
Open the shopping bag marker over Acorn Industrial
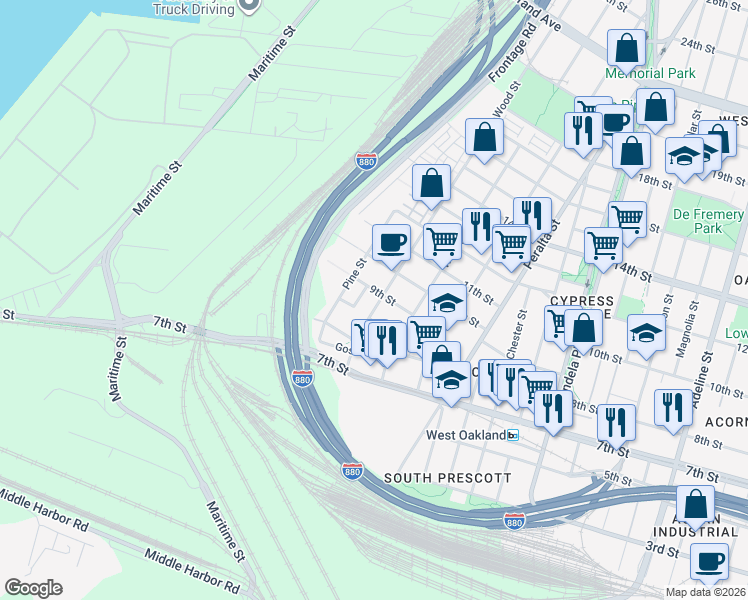(x=696, y=506)
